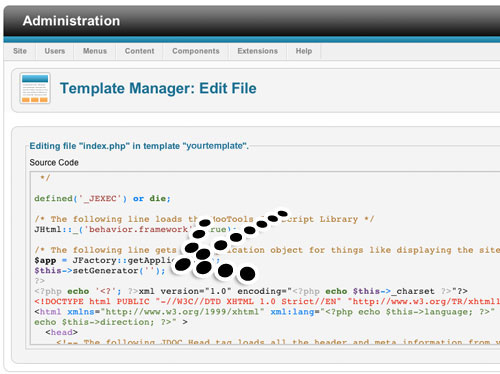The height and width of the screenshot is (374, 500).
Task: Click the DOCTYPE html PUBLIC line in editor
Action: click(267, 302)
